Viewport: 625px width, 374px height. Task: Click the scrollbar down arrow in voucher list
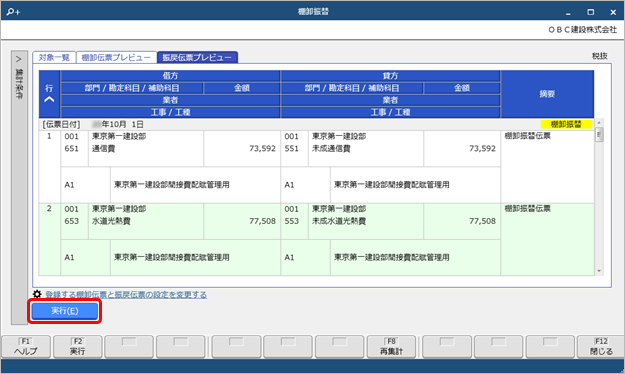pyautogui.click(x=599, y=271)
